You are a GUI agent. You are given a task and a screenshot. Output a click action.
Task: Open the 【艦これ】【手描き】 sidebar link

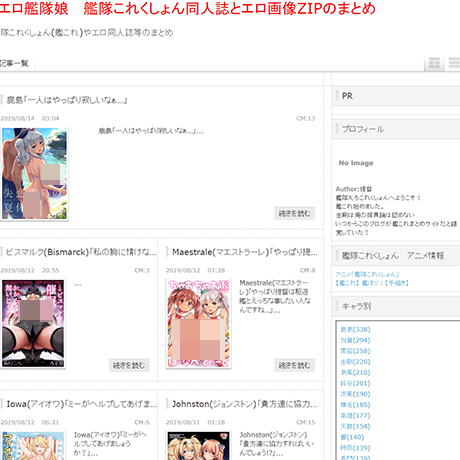[372, 283]
